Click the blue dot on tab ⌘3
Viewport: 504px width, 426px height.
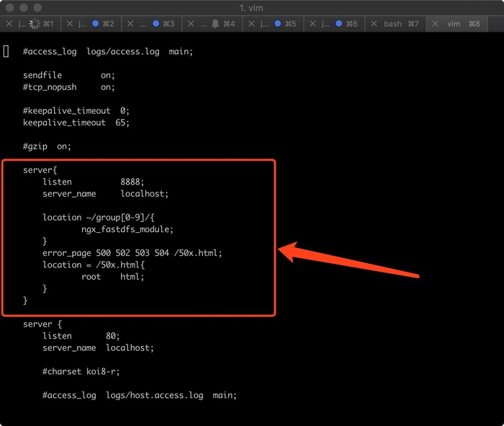[156, 24]
